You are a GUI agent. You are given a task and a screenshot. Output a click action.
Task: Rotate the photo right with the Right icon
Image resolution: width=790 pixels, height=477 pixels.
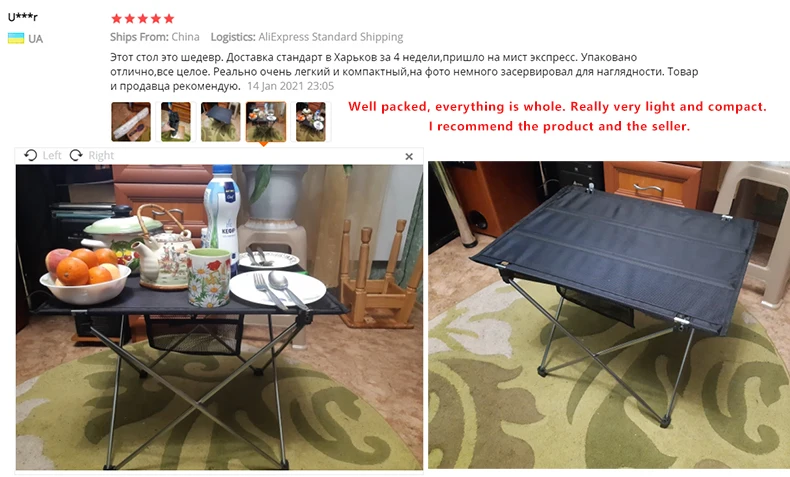[x=76, y=155]
